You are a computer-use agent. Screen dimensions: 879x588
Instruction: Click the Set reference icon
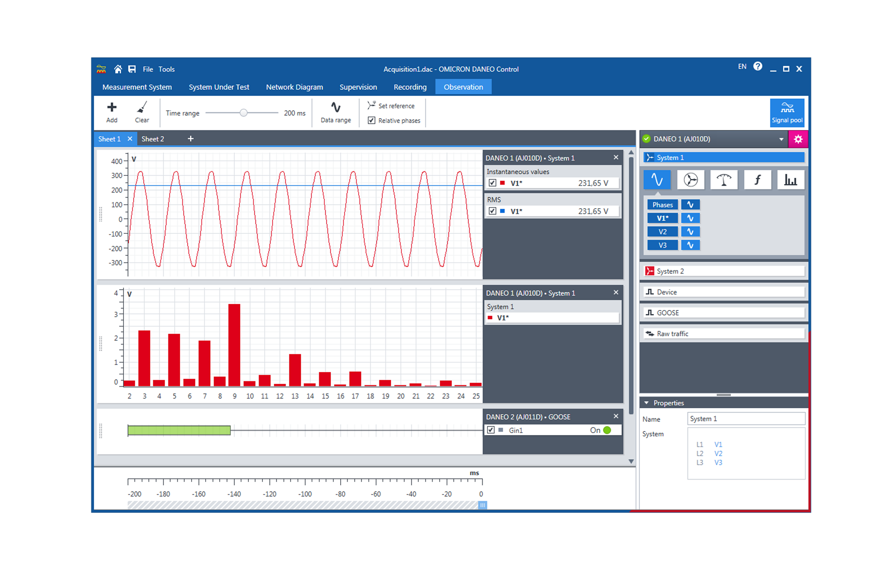pyautogui.click(x=371, y=105)
